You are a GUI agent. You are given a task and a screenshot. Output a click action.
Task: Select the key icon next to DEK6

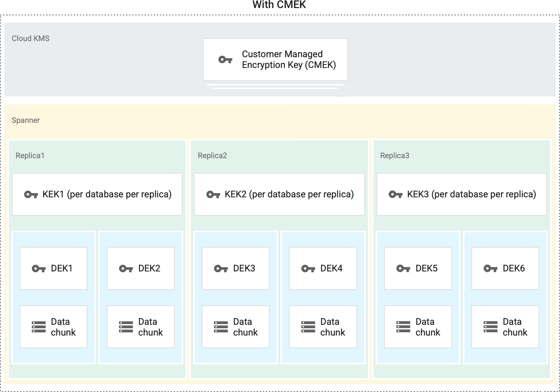coord(490,269)
